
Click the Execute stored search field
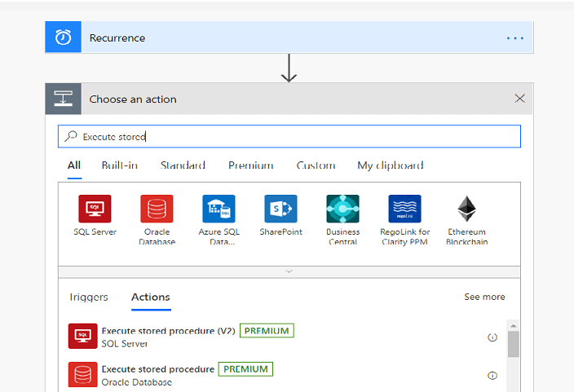(289, 137)
